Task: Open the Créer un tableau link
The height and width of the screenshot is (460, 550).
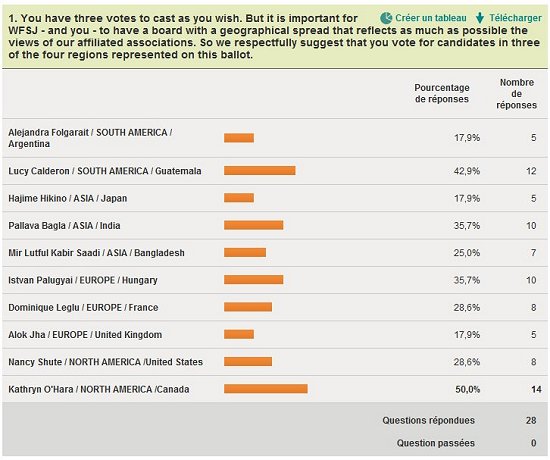Action: pyautogui.click(x=431, y=18)
